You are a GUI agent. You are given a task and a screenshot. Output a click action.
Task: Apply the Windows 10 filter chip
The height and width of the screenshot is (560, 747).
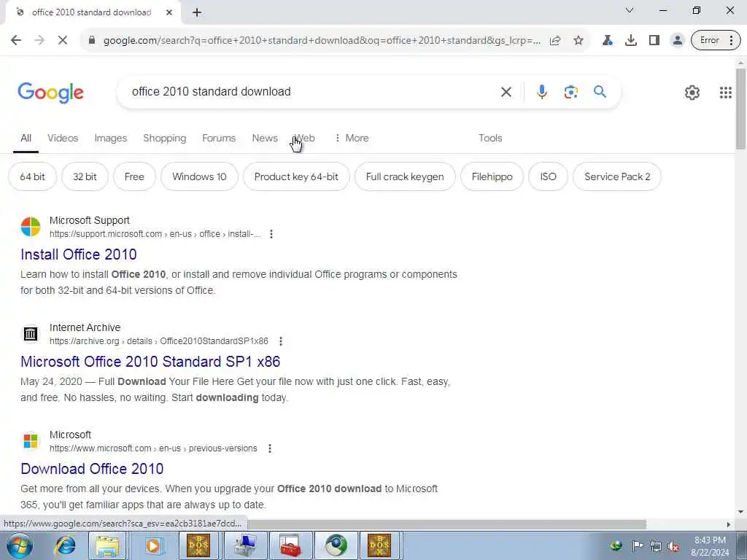click(x=199, y=176)
